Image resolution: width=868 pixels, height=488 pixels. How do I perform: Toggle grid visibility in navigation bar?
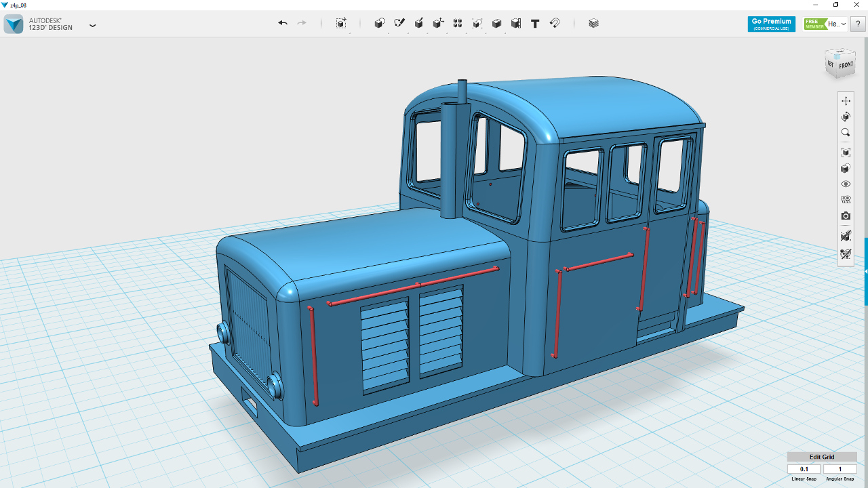(846, 200)
